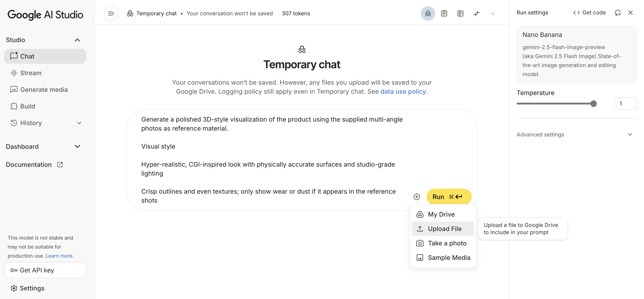Click the reset settings icon beside Get code
644x299 pixels.
pos(618,13)
